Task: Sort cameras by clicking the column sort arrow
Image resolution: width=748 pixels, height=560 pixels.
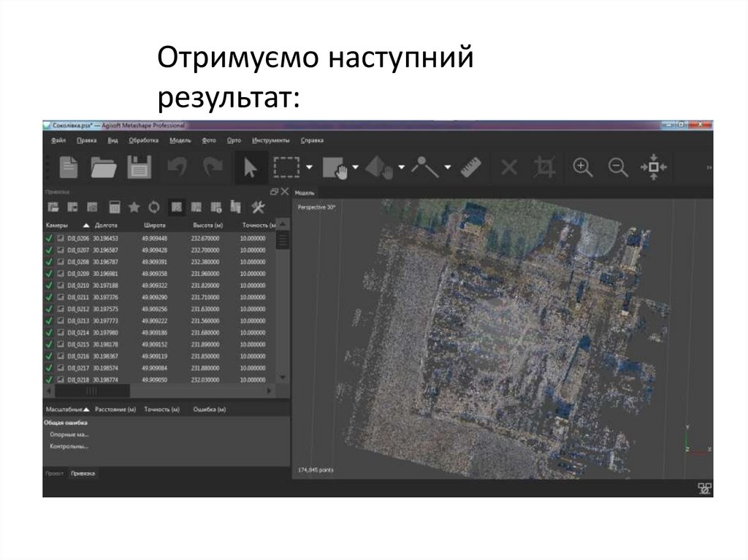Action: (x=86, y=224)
